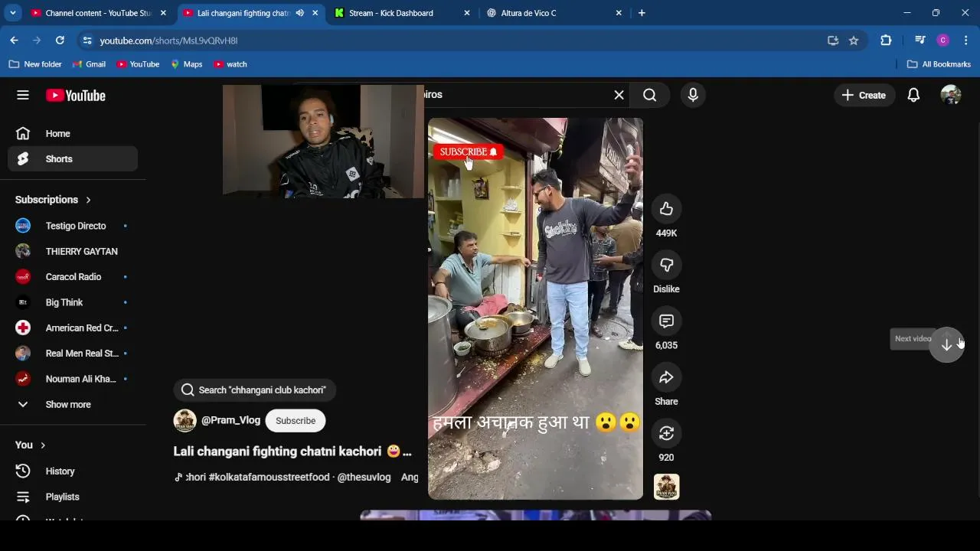Subscribe to @Pram_Vlog
980x551 pixels.
296,421
